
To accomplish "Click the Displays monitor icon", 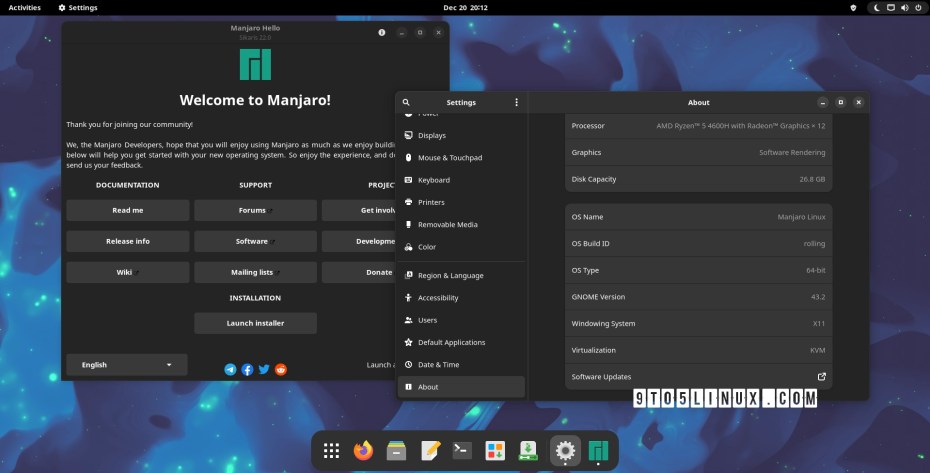I will (408, 135).
